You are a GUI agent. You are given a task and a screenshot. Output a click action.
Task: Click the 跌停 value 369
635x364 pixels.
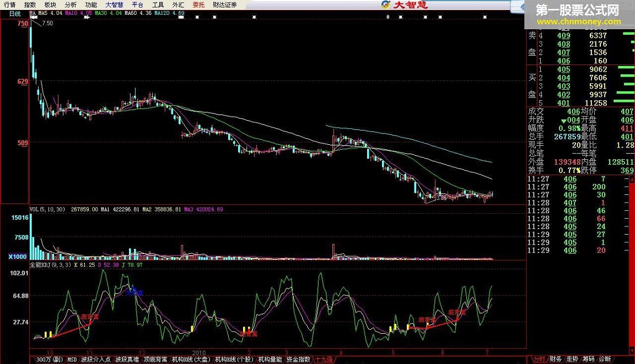(x=627, y=170)
